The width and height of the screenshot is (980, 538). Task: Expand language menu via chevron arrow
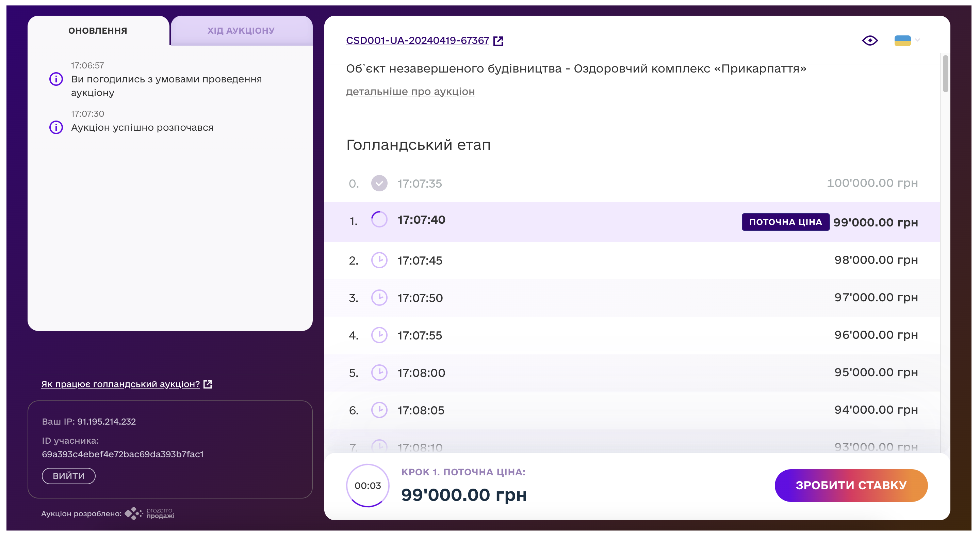[x=917, y=40]
